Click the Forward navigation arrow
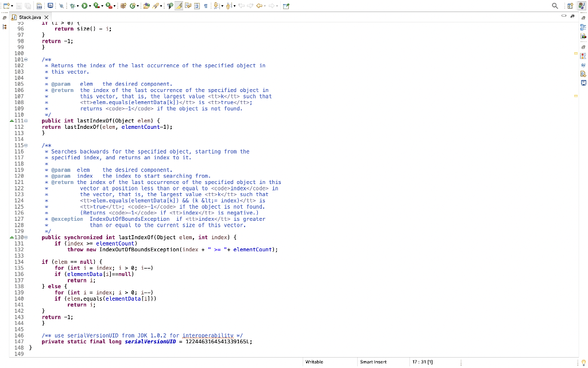 point(272,6)
